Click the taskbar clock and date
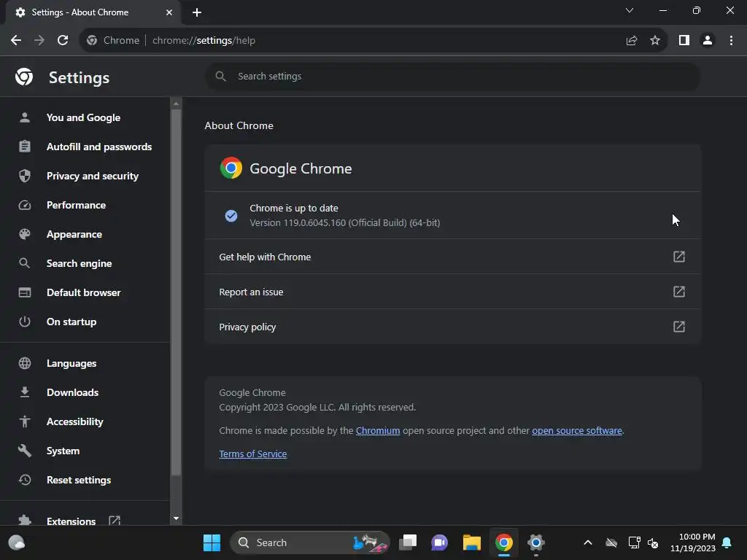Viewport: 747px width, 560px height. (x=693, y=542)
